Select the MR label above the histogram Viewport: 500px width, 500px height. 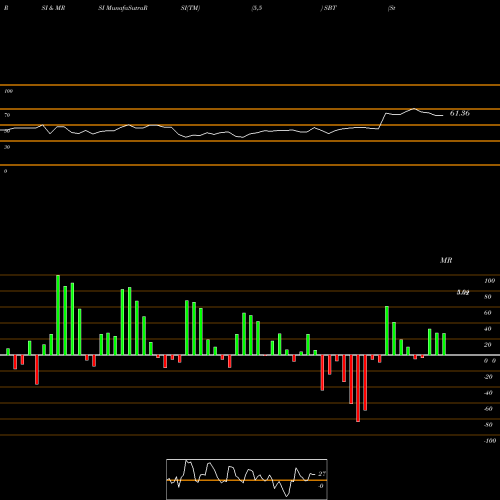point(446,260)
